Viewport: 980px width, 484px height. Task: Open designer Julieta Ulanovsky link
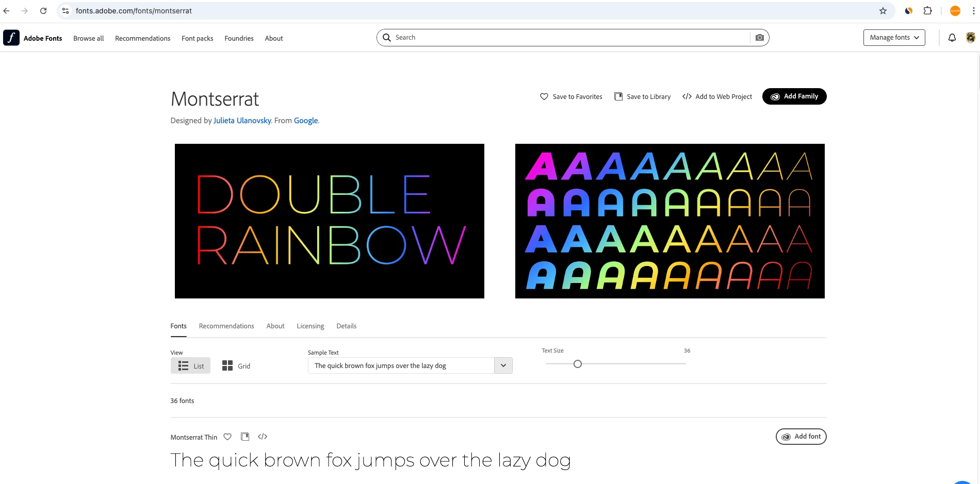tap(242, 121)
